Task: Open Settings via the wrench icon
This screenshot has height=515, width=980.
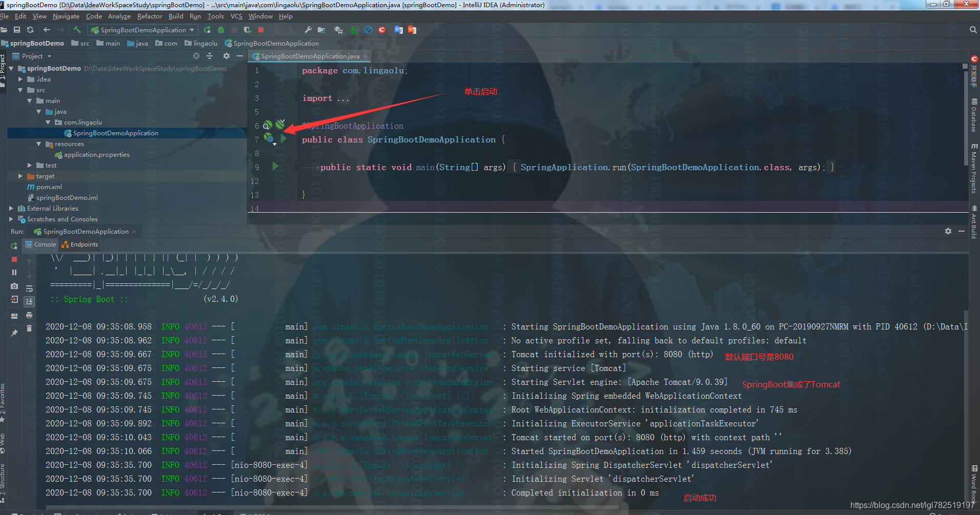Action: pyautogui.click(x=308, y=30)
